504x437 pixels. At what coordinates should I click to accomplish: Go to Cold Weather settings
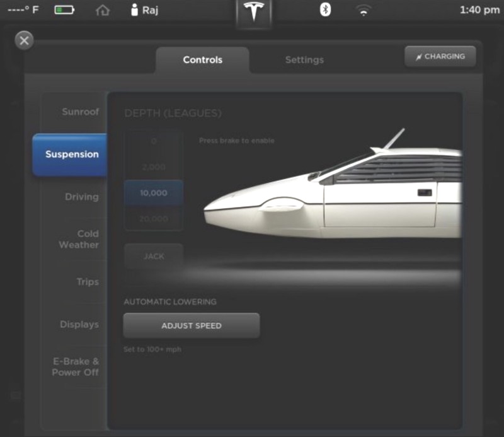[x=78, y=240]
